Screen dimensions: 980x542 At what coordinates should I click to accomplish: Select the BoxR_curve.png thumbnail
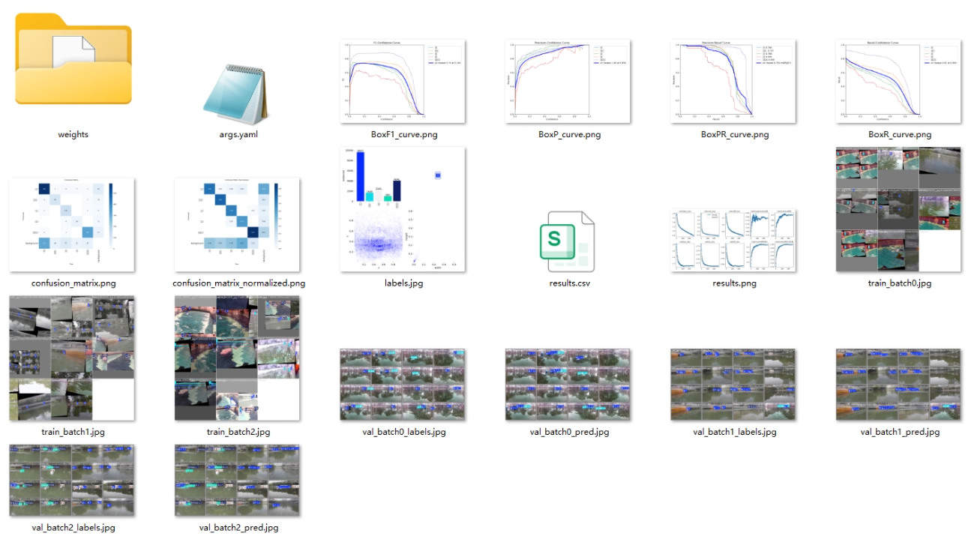[x=899, y=81]
